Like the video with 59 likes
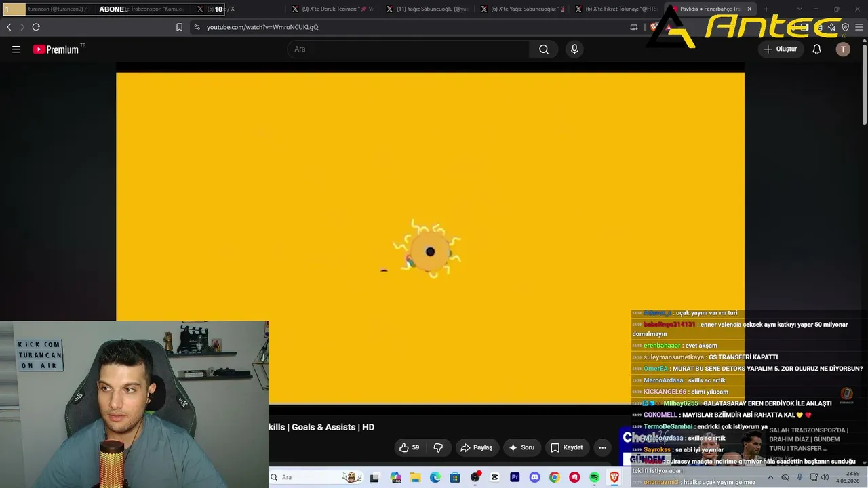This screenshot has width=868, height=488. point(410,447)
